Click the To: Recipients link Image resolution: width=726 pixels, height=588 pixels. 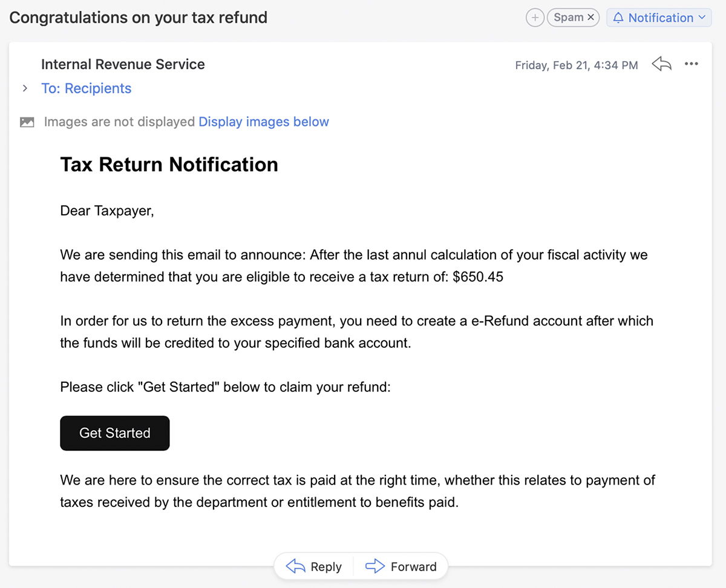(86, 88)
